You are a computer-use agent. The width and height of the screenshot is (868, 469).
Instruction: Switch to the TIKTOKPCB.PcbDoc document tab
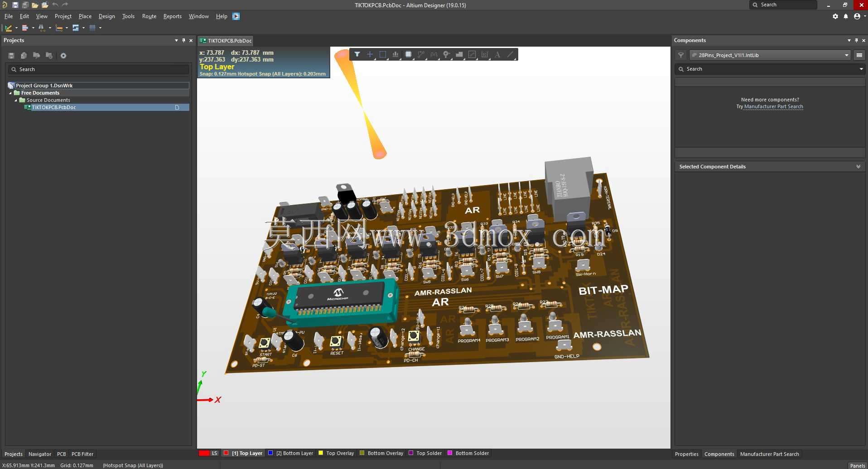(x=226, y=41)
